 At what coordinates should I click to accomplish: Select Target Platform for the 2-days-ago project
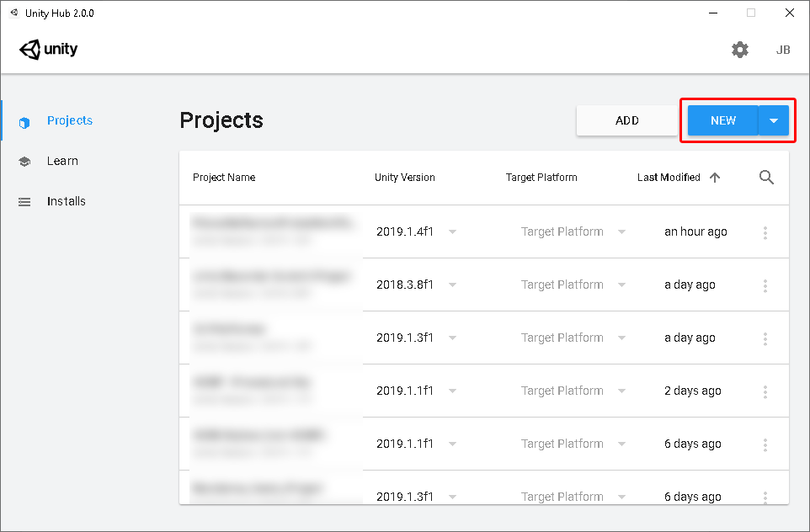(x=621, y=391)
